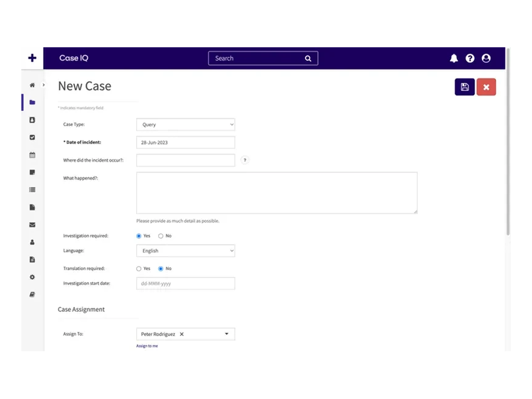
Task: Save the new case with disk button
Action: coord(464,87)
